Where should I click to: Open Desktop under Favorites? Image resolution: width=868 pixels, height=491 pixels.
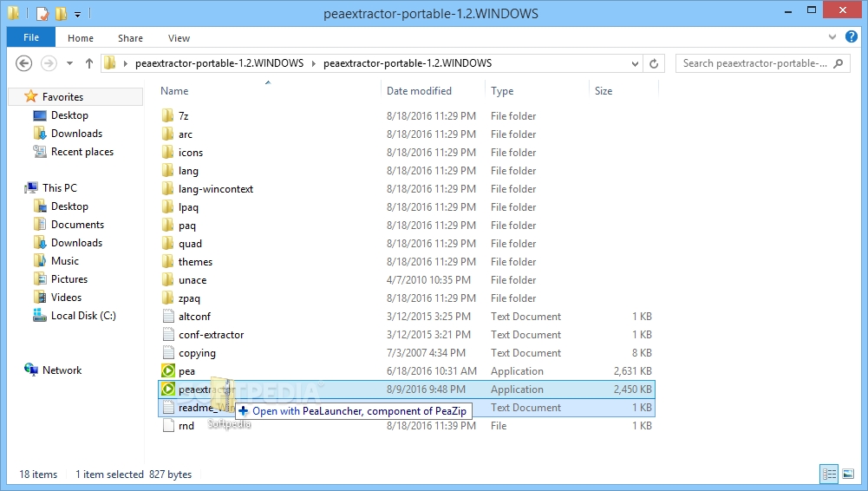pos(69,115)
